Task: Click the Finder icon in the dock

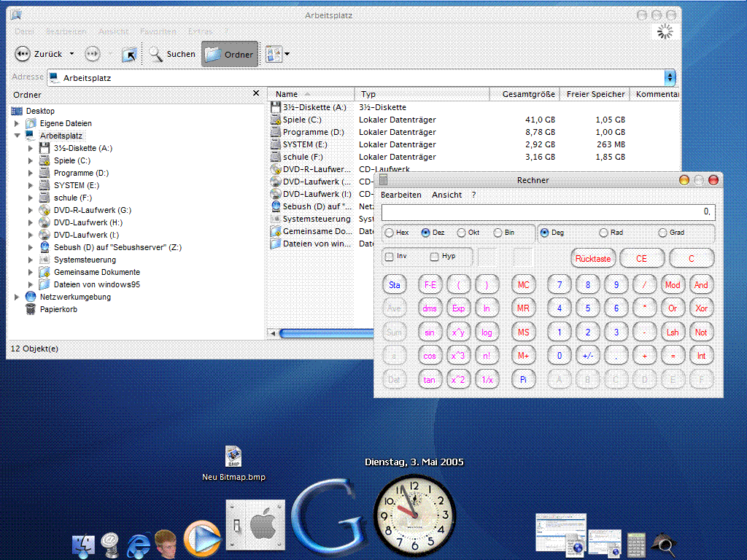Action: point(83,545)
